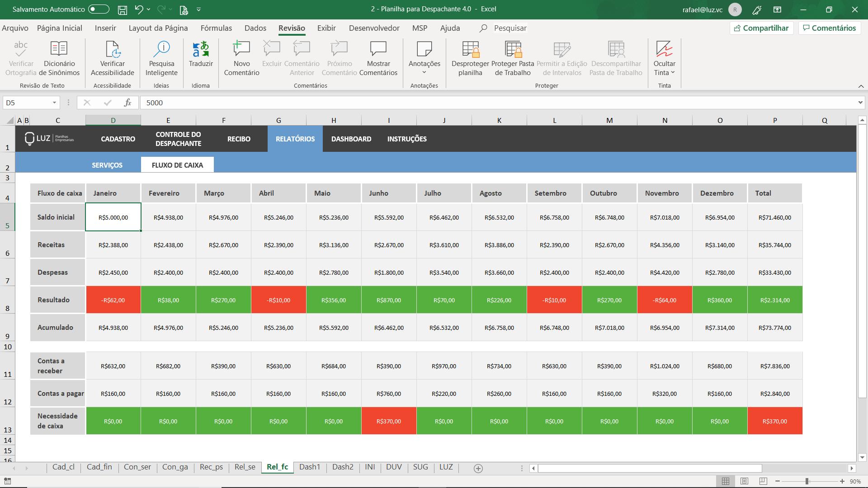Click the insert function fx icon

pyautogui.click(x=128, y=103)
